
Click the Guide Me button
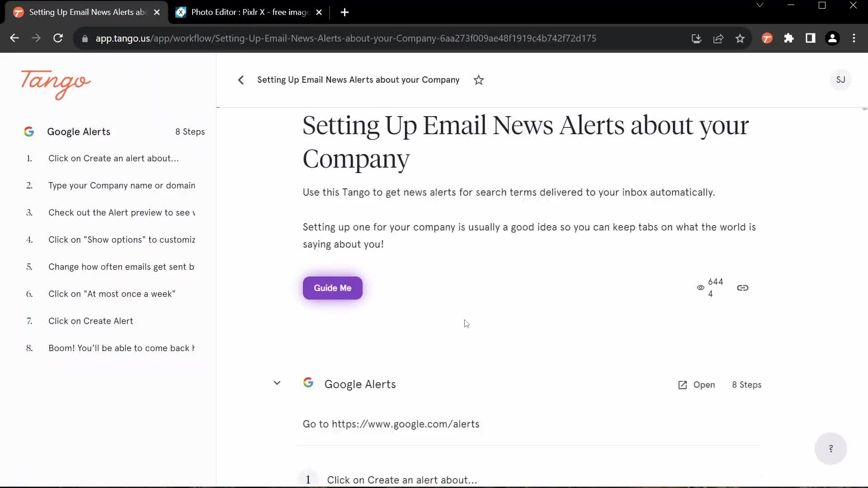pyautogui.click(x=332, y=287)
